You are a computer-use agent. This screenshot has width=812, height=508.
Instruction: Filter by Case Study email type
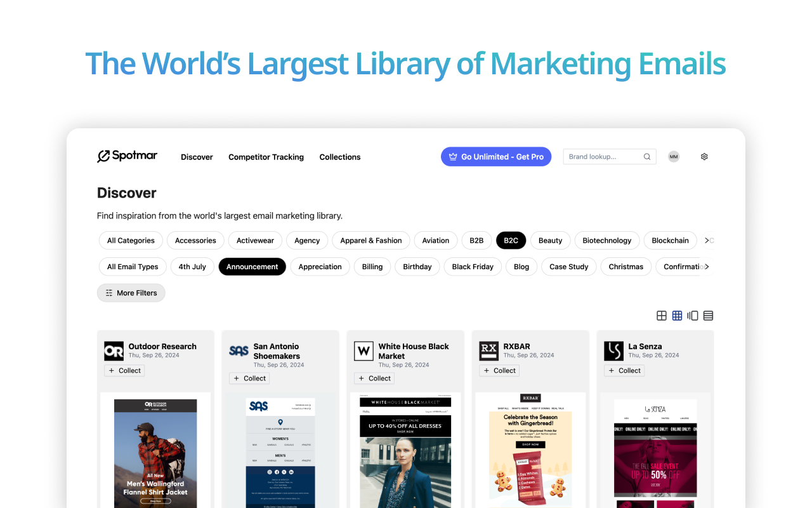tap(569, 267)
